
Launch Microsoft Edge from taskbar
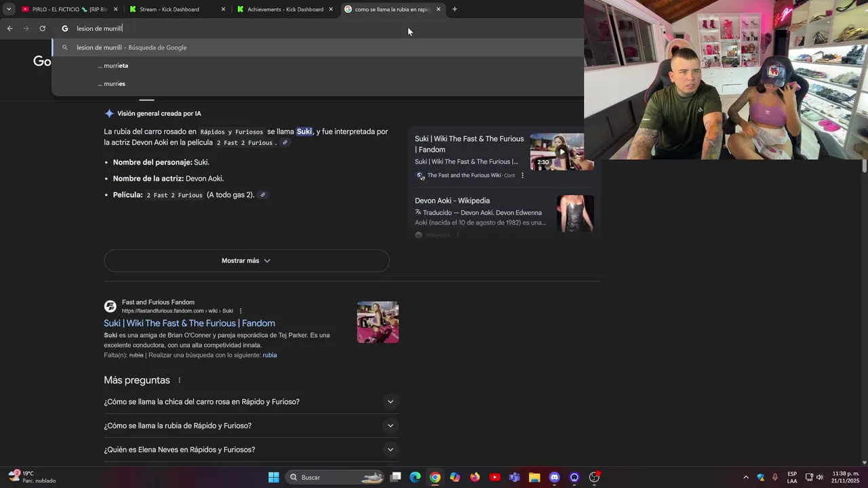(415, 477)
